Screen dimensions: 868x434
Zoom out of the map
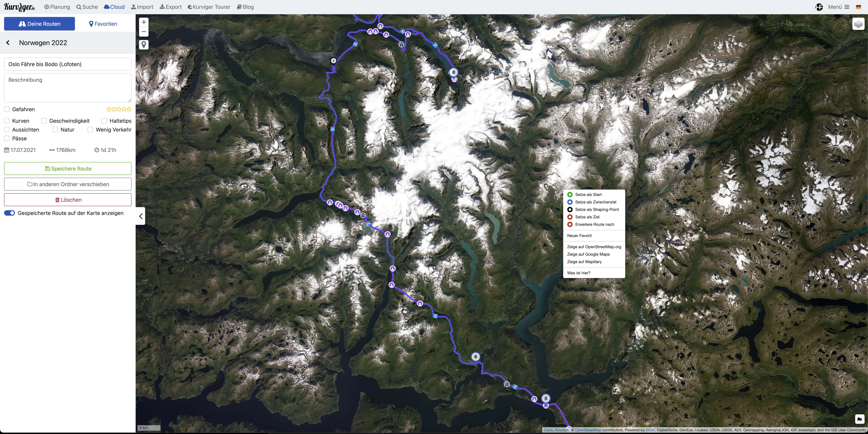[144, 32]
